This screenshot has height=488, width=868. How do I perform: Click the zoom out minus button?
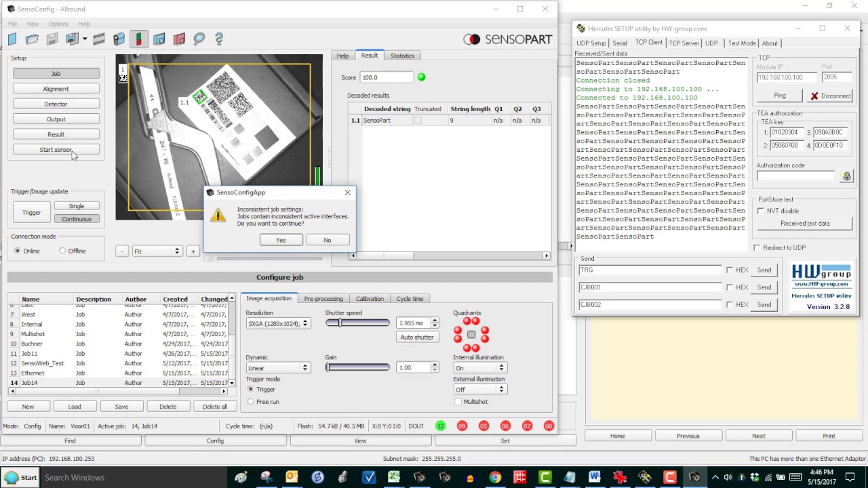coord(122,251)
